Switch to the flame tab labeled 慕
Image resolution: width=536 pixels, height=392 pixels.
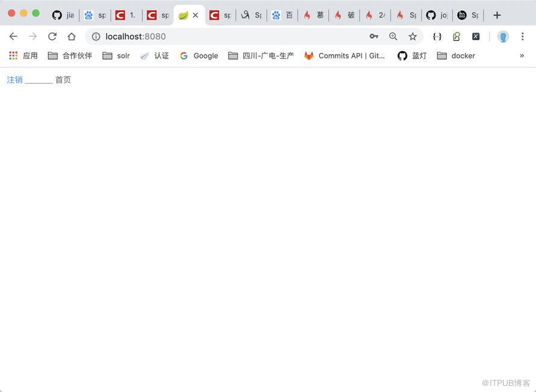click(313, 15)
